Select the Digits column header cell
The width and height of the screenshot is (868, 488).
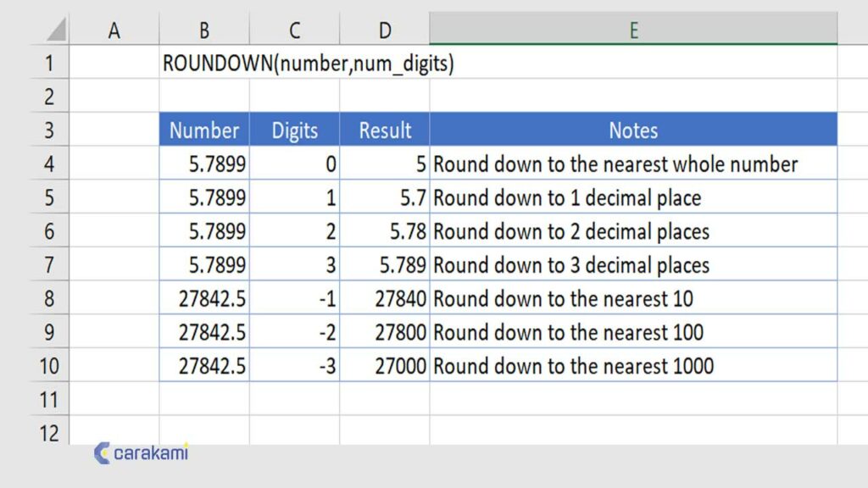click(293, 130)
